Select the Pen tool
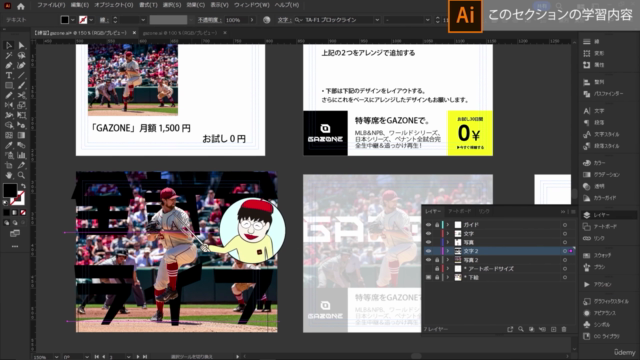The height and width of the screenshot is (360, 640). [x=9, y=65]
